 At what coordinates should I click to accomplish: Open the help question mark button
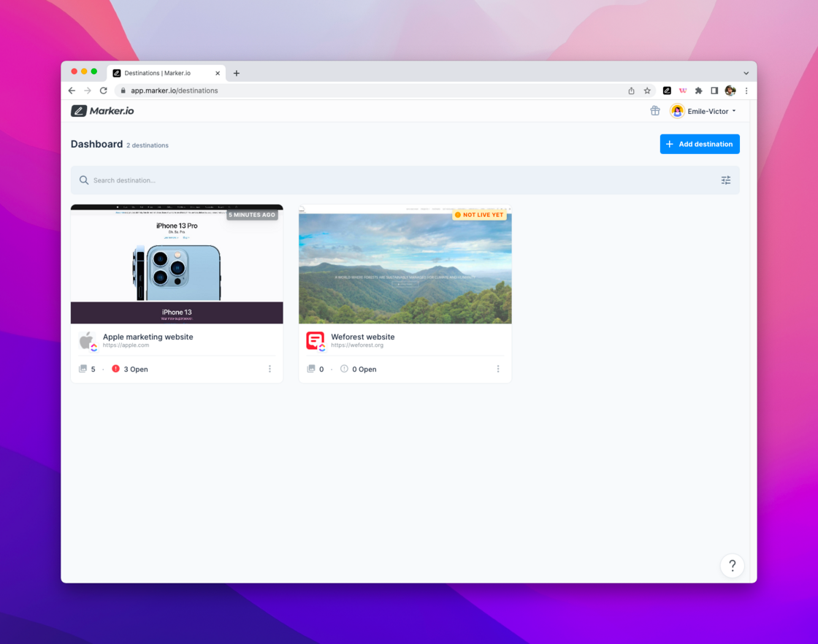[732, 566]
